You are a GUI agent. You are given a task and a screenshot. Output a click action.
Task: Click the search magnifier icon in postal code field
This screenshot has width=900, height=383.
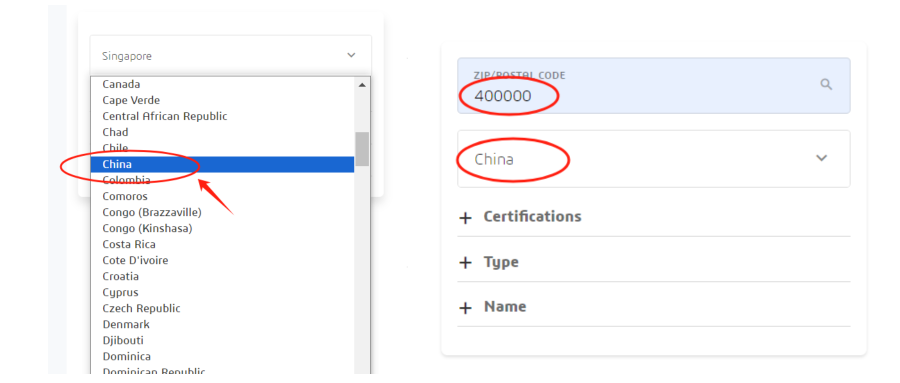826,84
